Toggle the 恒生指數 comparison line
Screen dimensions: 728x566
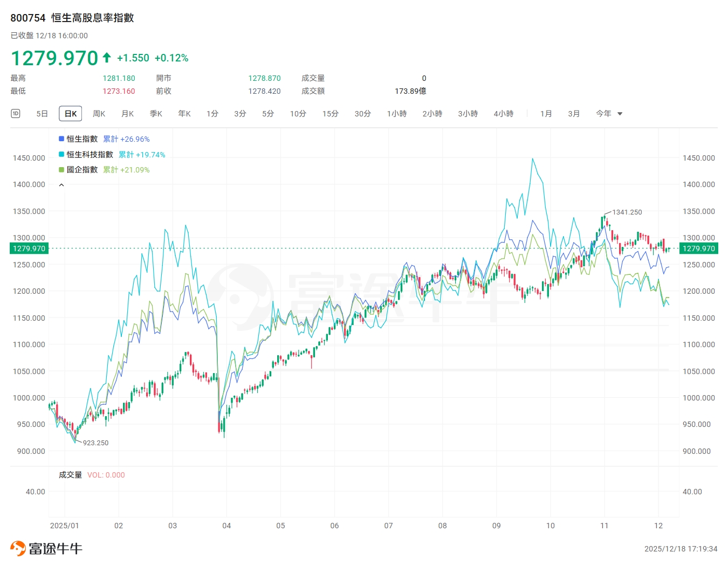tap(82, 139)
